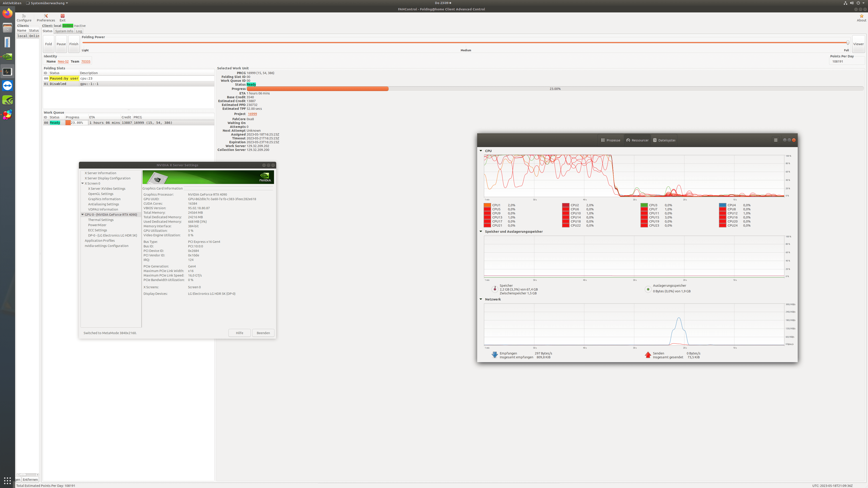868x488 pixels.
Task: Select X Server Information tree item
Action: (100, 173)
